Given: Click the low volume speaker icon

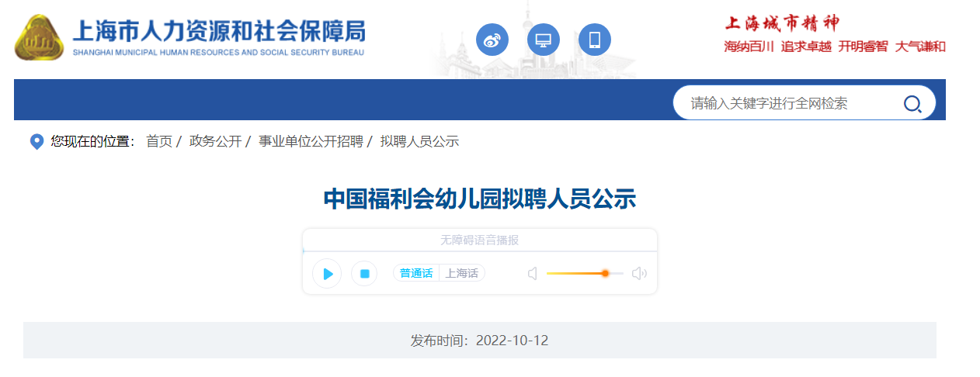Looking at the screenshot, I should click(x=533, y=273).
